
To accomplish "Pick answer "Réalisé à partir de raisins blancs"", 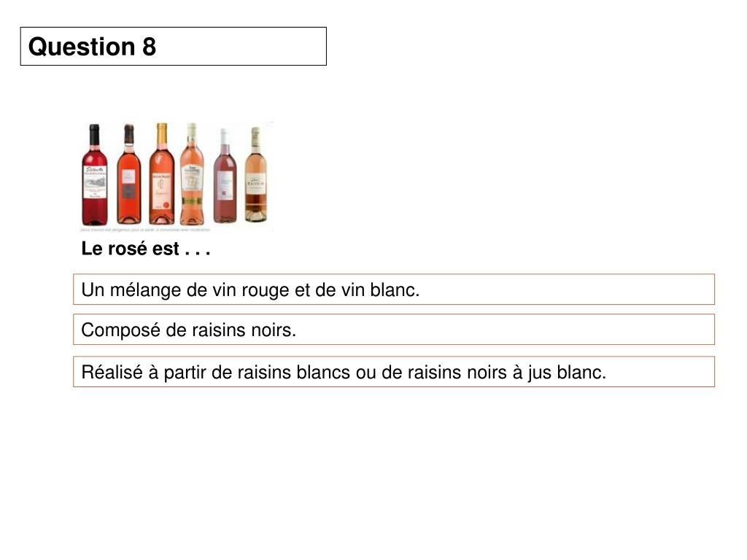I will (x=393, y=372).
